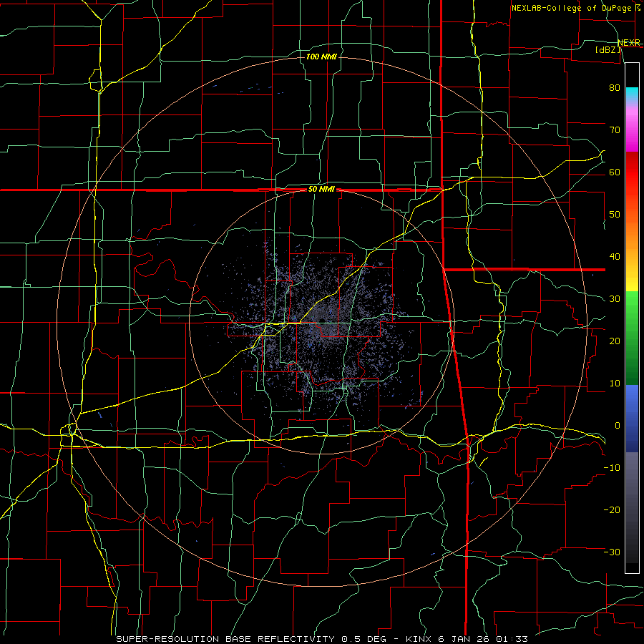Click the 80 value on dBZ scale
644x644 pixels.
pos(615,87)
